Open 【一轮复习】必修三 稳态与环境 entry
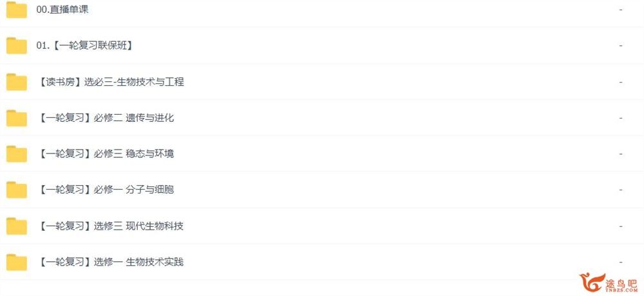644x296 pixels. click(106, 153)
